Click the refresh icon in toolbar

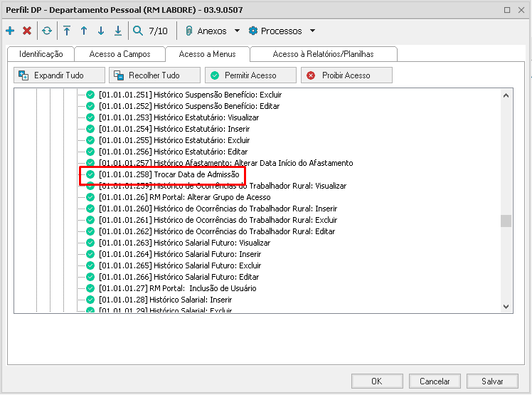[47, 31]
